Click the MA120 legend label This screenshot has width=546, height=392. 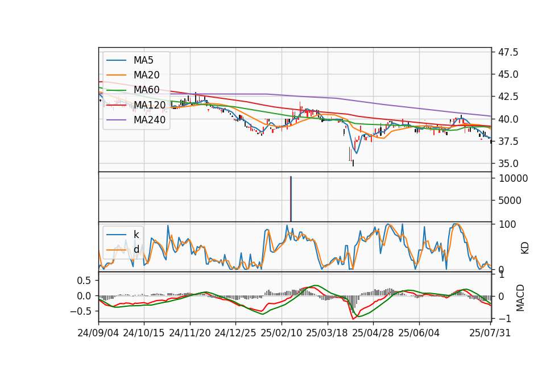coord(150,105)
